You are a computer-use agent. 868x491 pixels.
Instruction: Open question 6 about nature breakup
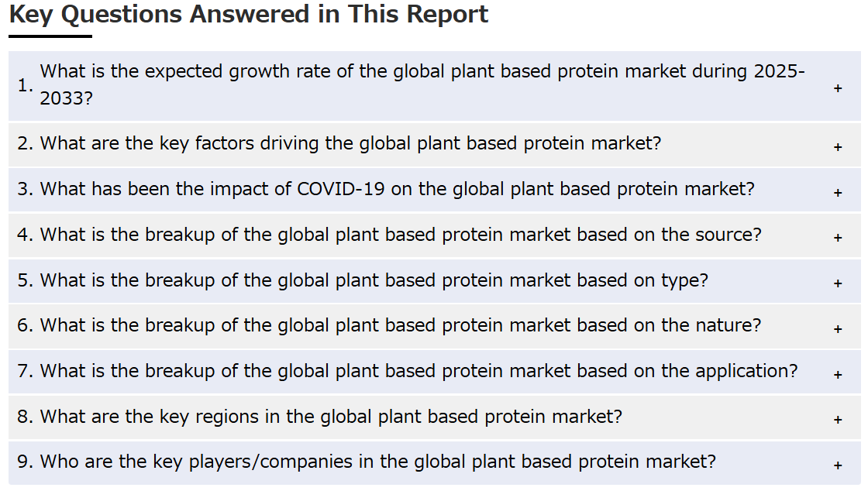[435, 326]
